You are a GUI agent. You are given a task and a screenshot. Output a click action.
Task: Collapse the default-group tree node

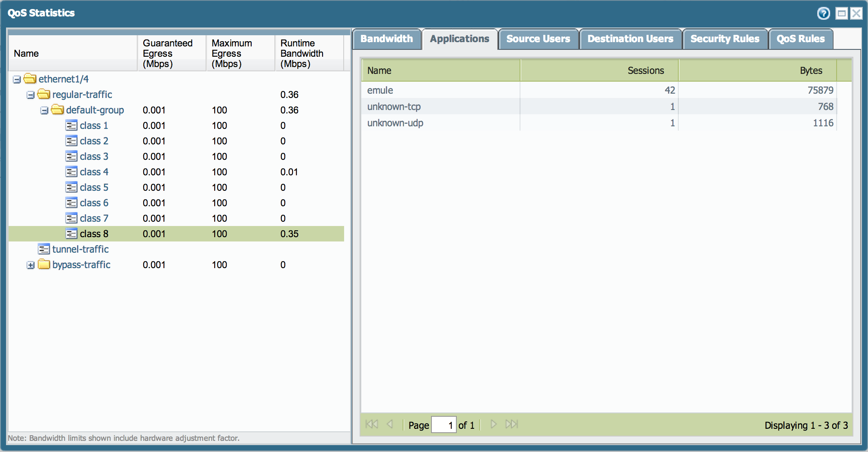point(44,110)
